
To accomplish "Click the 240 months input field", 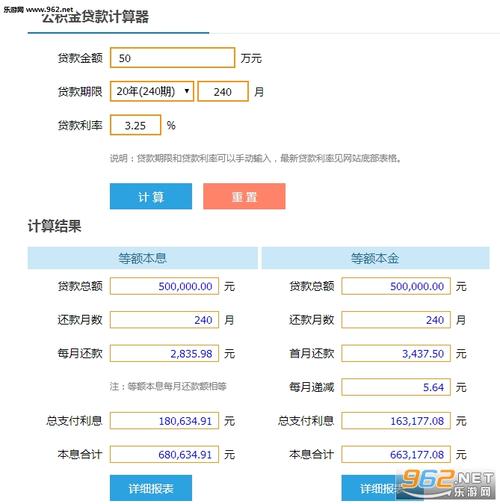I will (x=223, y=91).
